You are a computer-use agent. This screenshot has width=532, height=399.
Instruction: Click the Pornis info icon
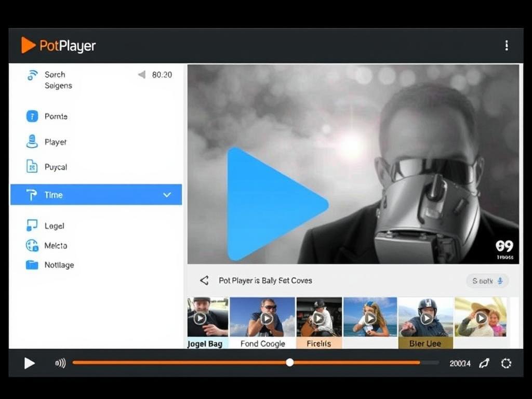(32, 116)
